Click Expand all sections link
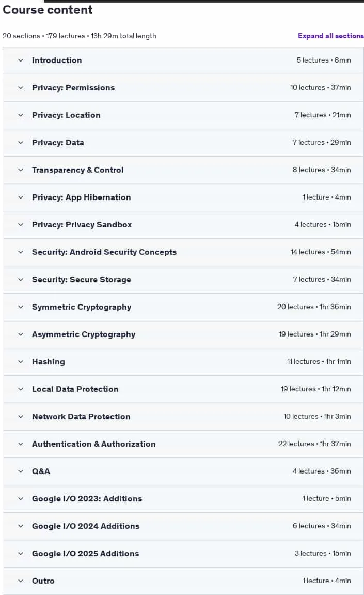The width and height of the screenshot is (364, 595). pos(330,36)
